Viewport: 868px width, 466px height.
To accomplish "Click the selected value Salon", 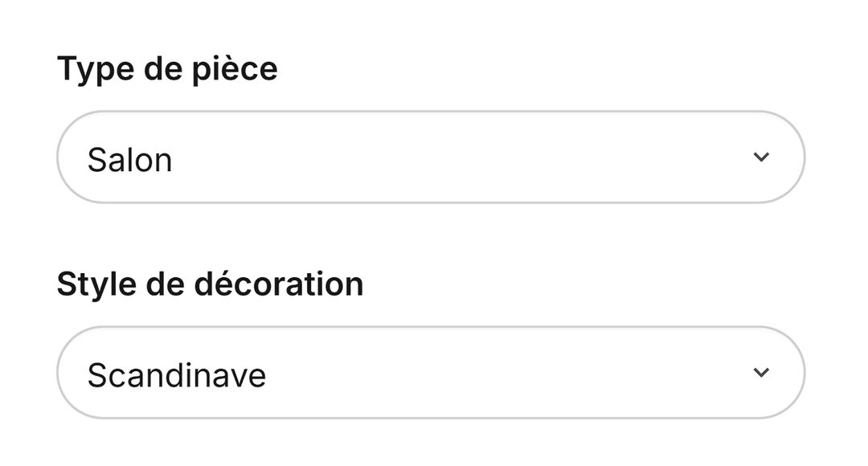I will point(129,160).
